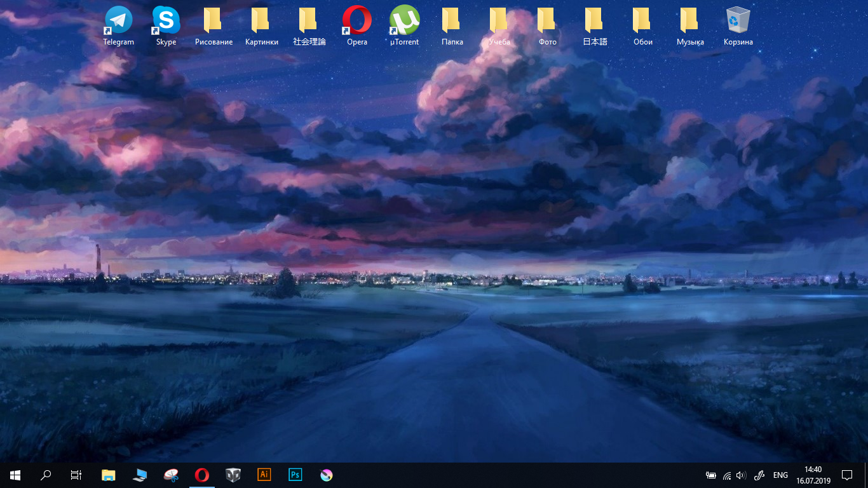Open the clock and calendar showing 14:40

813,475
